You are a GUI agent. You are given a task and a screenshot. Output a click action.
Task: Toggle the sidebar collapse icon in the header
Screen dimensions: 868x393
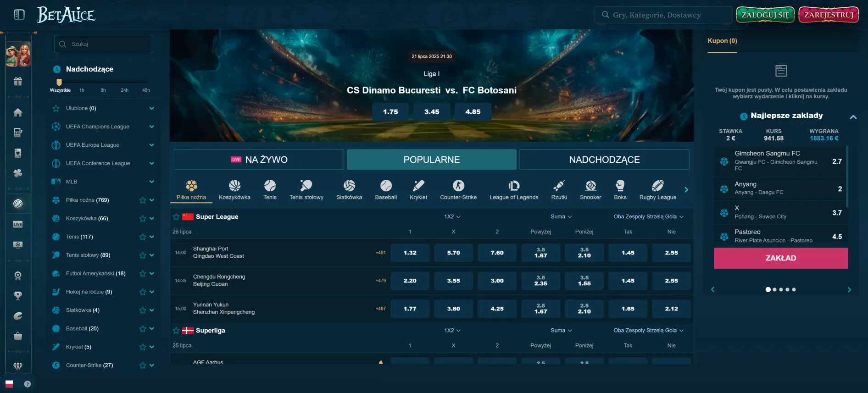tap(19, 15)
